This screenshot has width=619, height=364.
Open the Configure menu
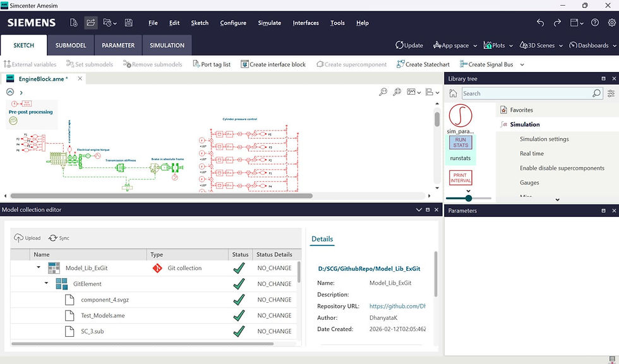pos(233,23)
